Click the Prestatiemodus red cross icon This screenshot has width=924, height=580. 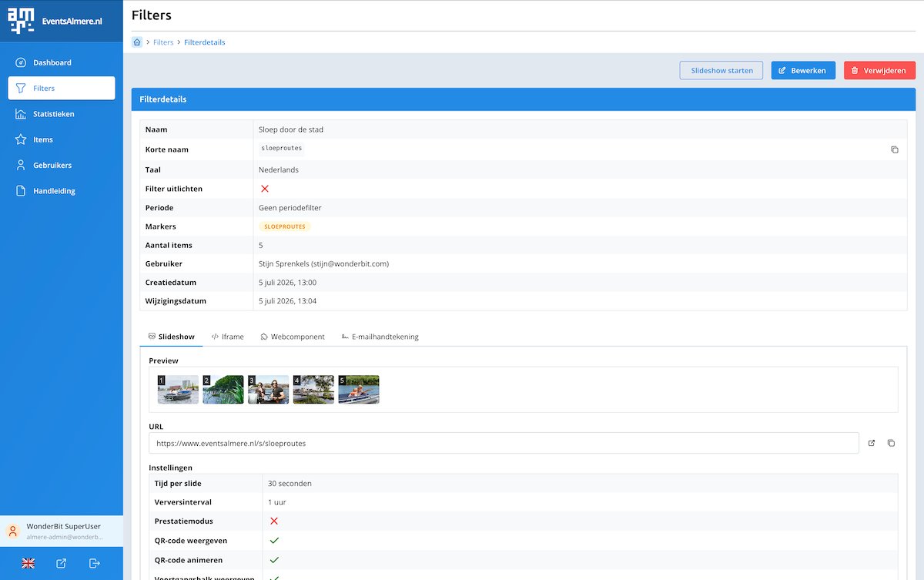pos(273,521)
